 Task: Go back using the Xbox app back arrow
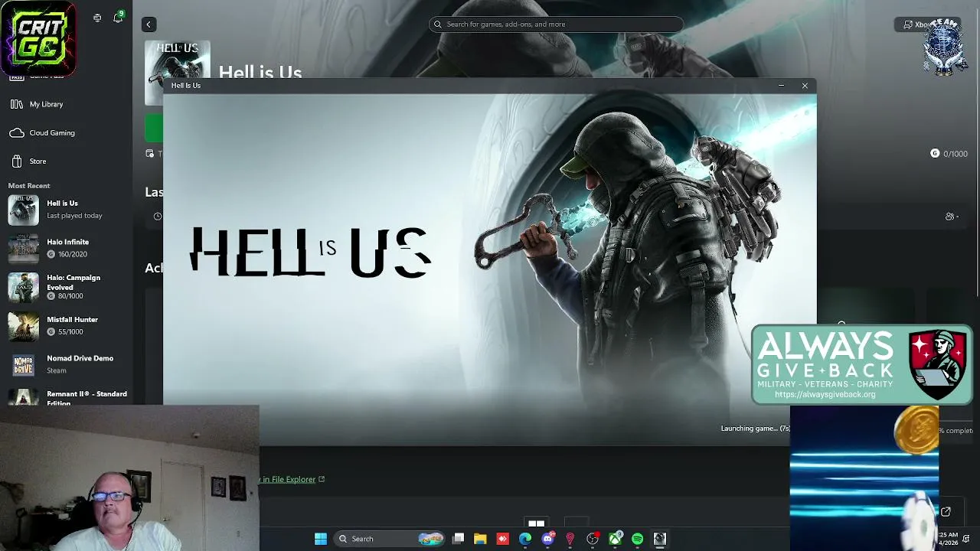click(x=149, y=24)
